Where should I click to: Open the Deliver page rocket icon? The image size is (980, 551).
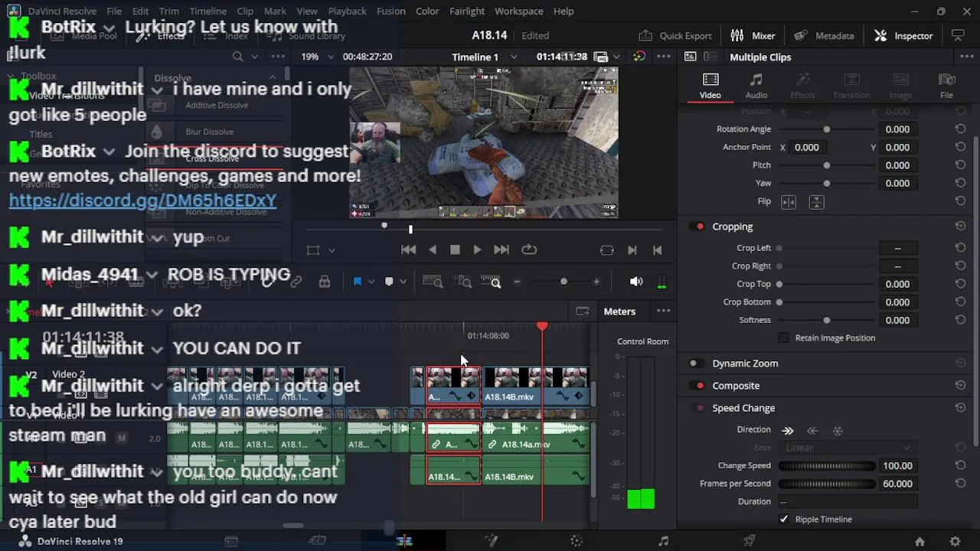point(750,541)
